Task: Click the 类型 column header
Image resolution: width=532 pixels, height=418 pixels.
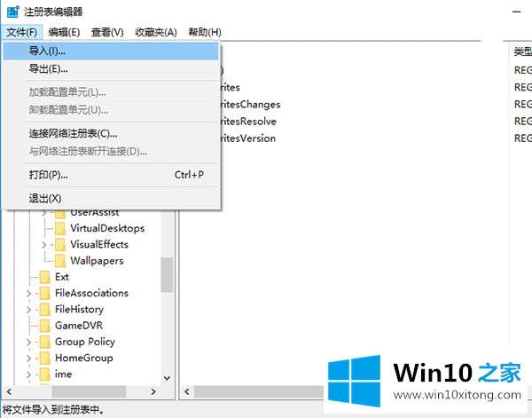Action: pos(523,51)
